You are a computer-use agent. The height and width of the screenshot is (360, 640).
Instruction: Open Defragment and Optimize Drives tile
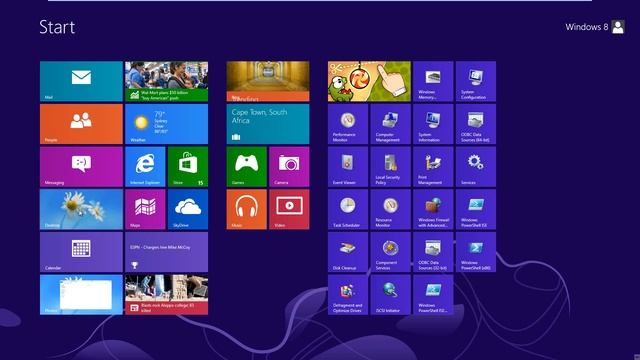tap(348, 295)
